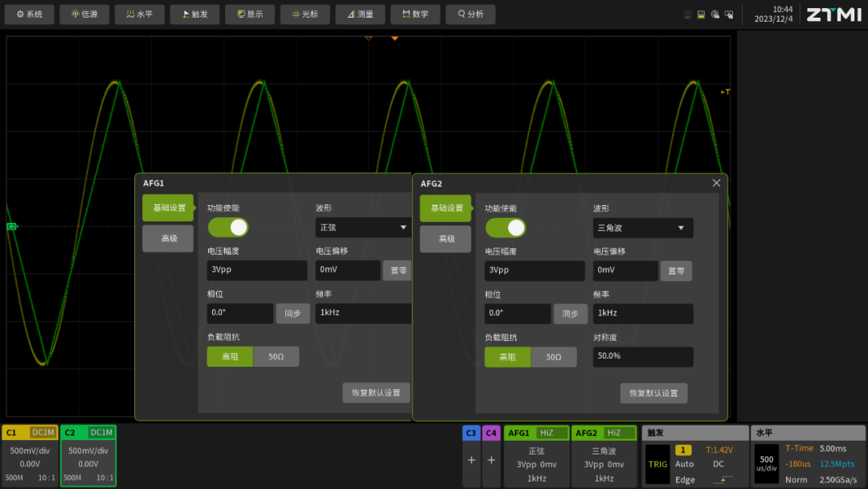Screen dimensions: 868x489
Task: Click the 500 us/div timebase box
Action: point(766,464)
